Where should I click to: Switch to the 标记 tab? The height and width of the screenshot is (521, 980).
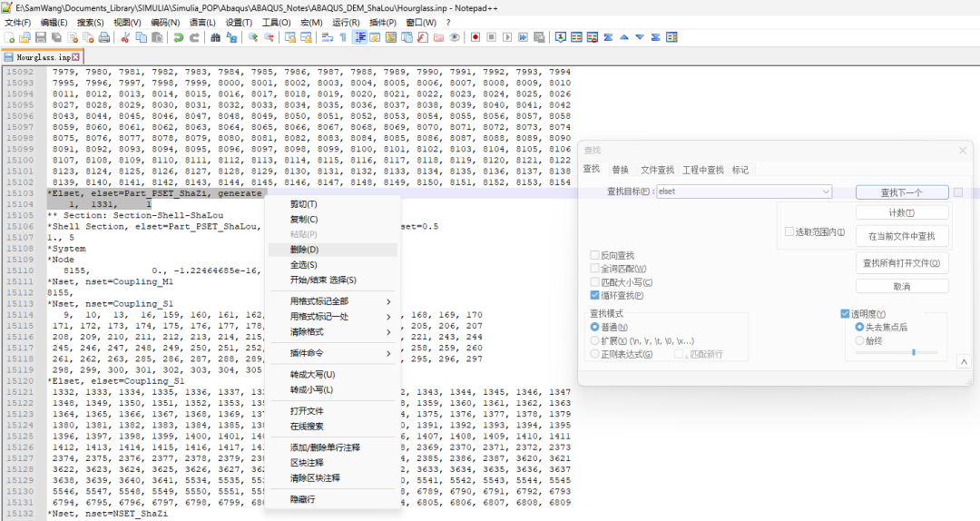740,170
